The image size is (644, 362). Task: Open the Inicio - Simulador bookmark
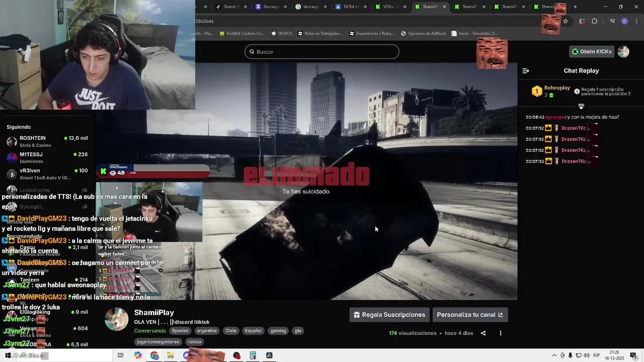(474, 34)
